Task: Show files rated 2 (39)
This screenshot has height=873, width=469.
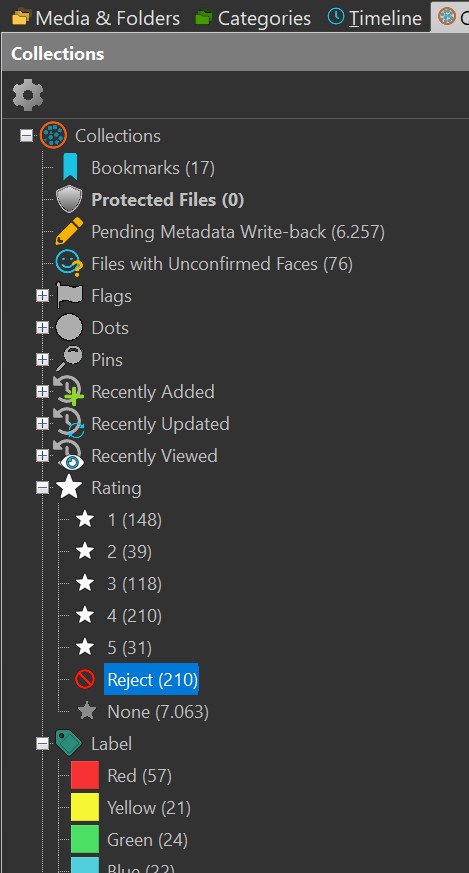Action: (130, 552)
